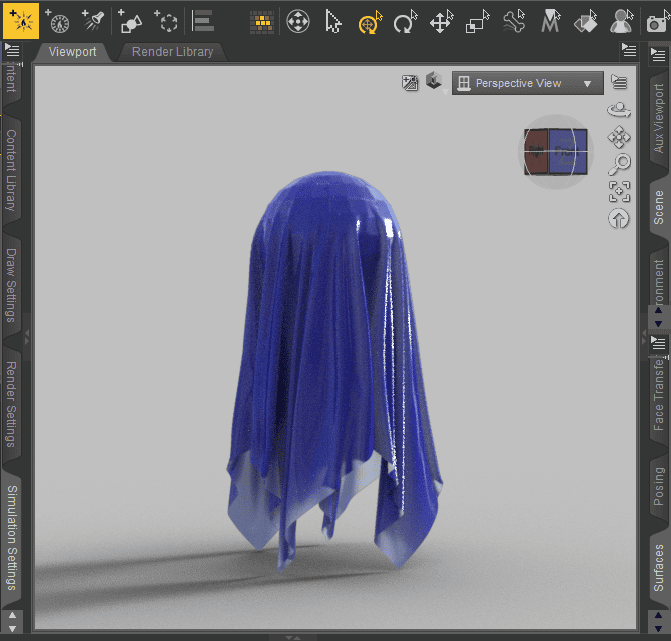This screenshot has height=641, width=671.
Task: Select the Surface Selection tool
Action: [x=586, y=22]
